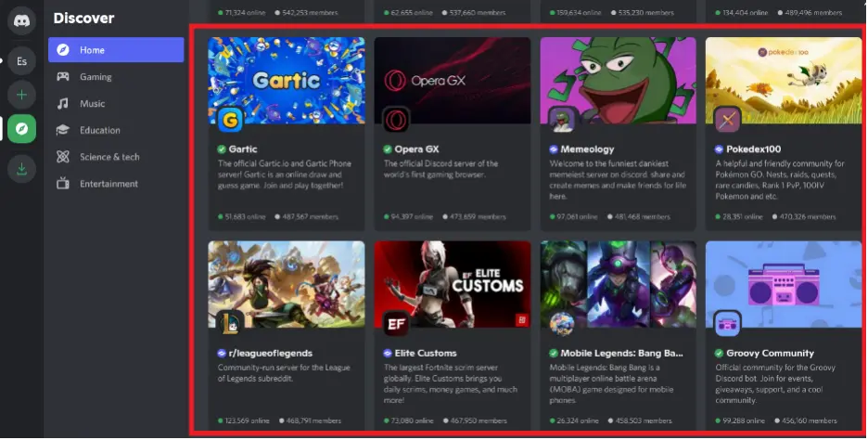This screenshot has width=868, height=440.
Task: Click r/leagueoflegends "123,569 online" count
Action: (247, 421)
